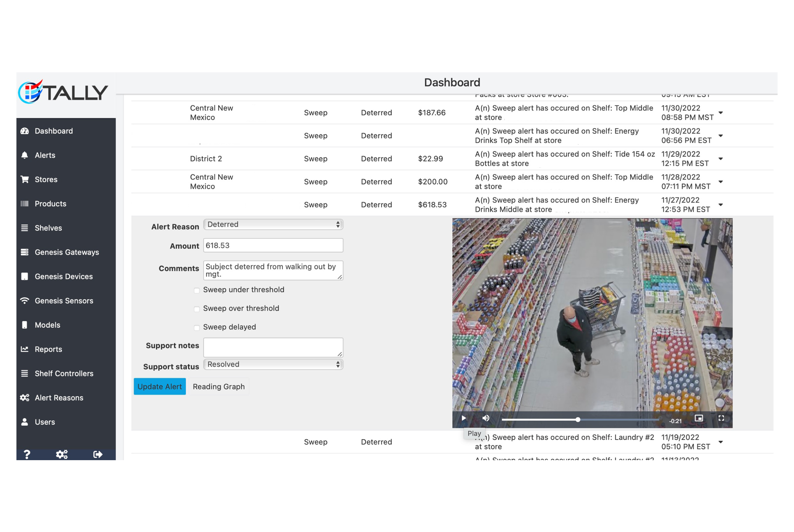Enter fullscreen mode on the video
The image size is (794, 532).
[x=721, y=418]
